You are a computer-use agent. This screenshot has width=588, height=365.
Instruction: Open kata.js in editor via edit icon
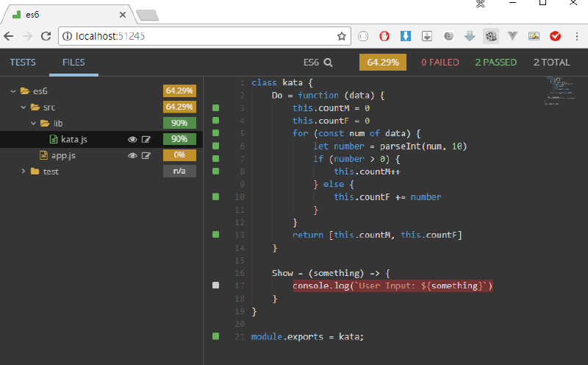coord(146,139)
